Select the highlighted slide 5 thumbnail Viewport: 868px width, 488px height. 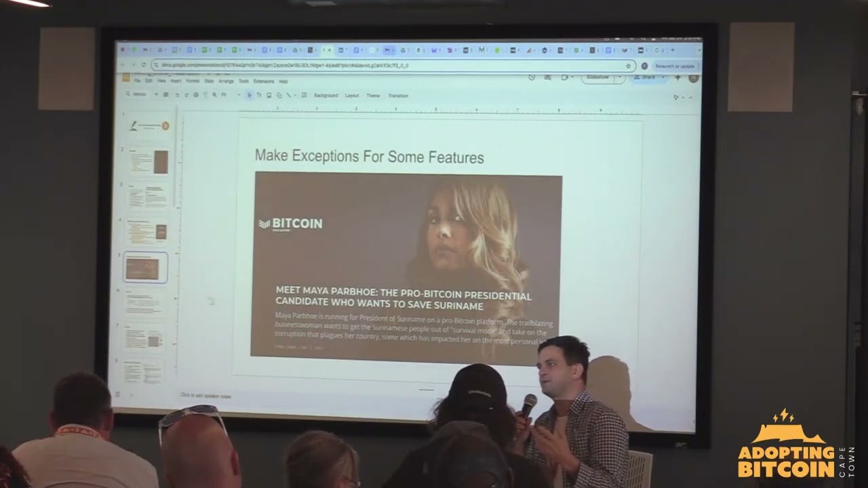146,268
